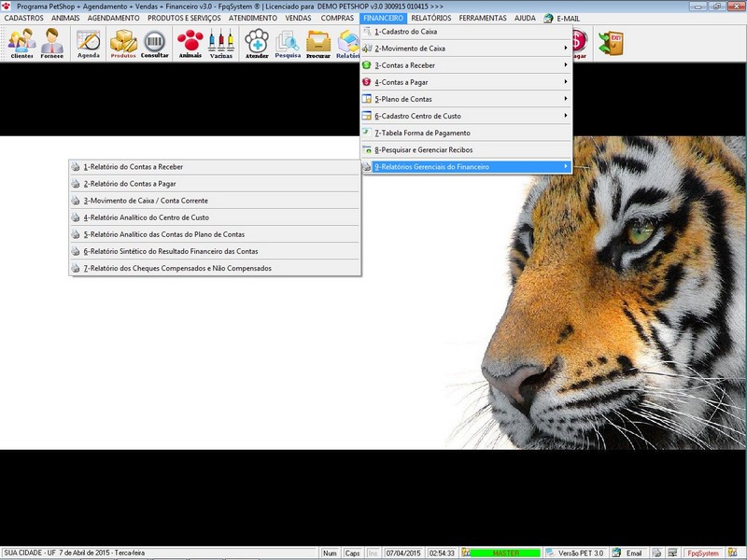
Task: Click the Produtos boxes icon
Action: click(123, 43)
